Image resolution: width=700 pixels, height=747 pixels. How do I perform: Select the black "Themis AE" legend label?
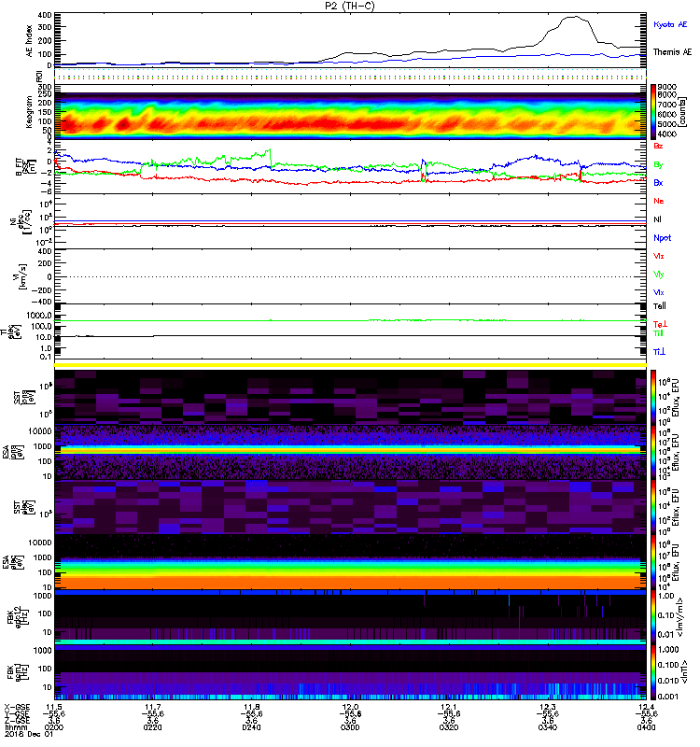pos(672,52)
